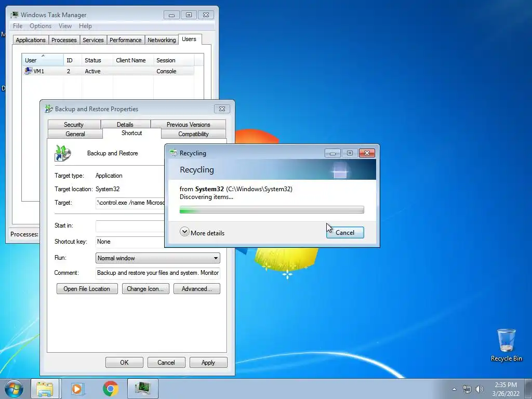Open the Options menu in Task Manager
Screen dimensions: 532x399
(x=41, y=26)
